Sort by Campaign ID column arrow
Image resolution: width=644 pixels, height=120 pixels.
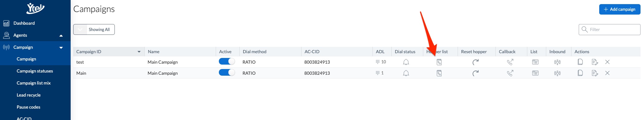pos(139,52)
